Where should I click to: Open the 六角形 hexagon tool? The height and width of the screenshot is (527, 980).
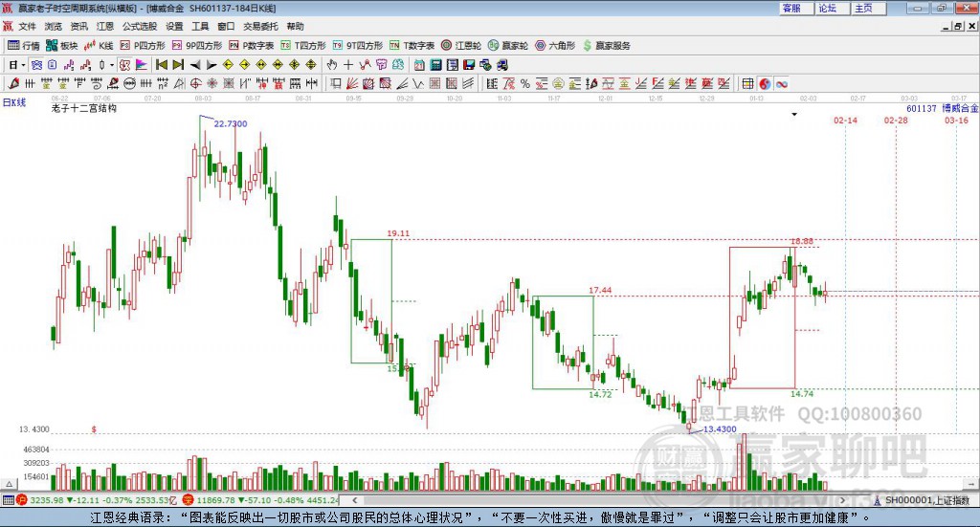555,46
